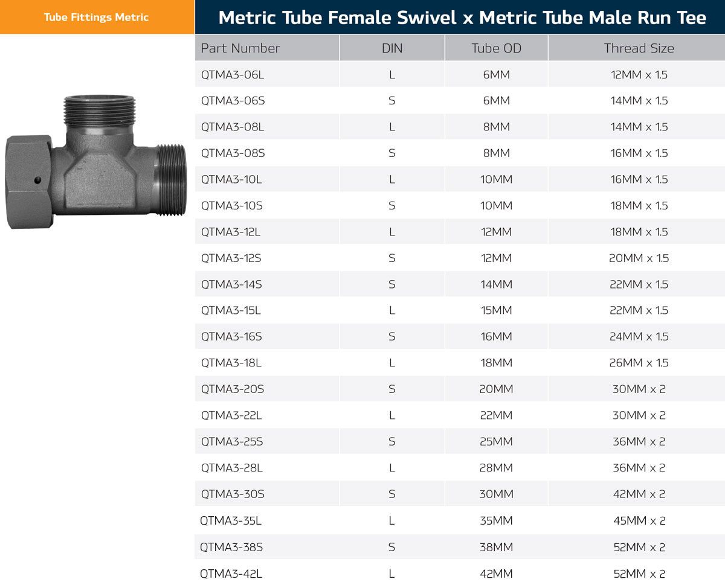Click the table title heading text
Screen dimensions: 725x588
pos(462,18)
